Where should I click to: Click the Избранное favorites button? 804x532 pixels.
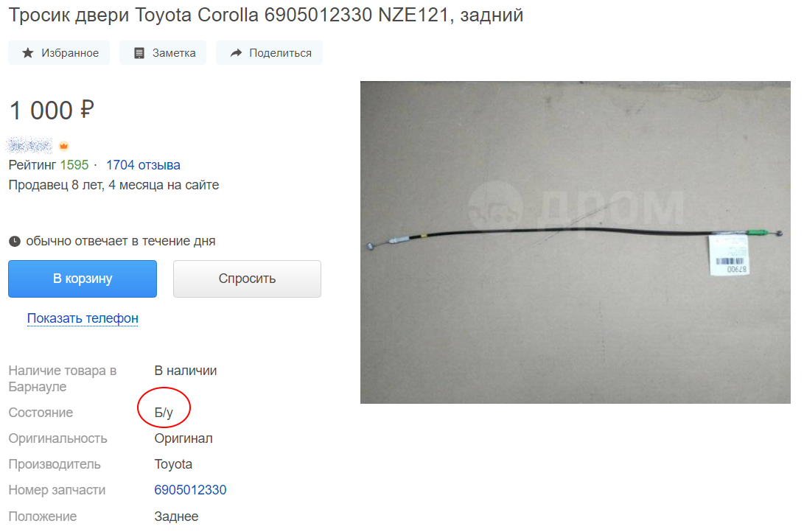pyautogui.click(x=59, y=53)
